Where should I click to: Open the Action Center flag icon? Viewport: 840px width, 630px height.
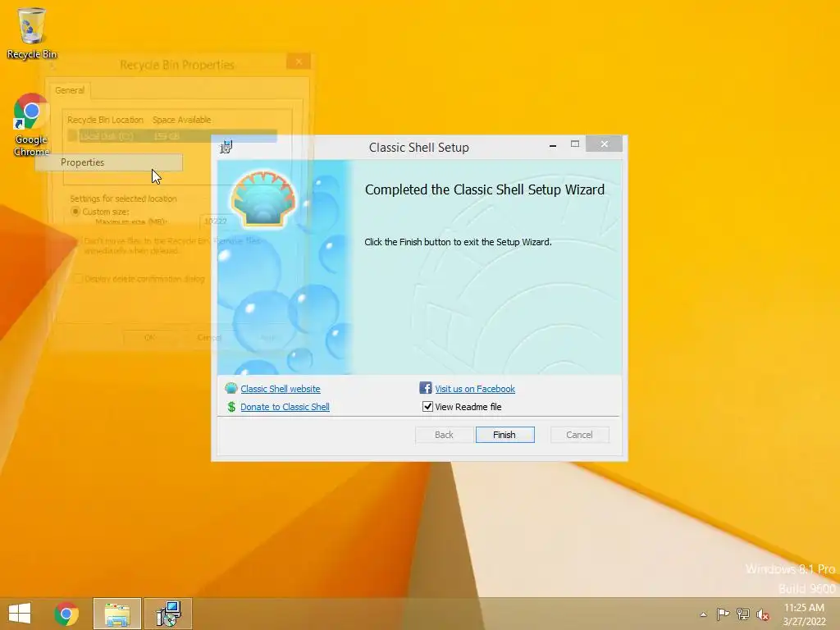click(723, 614)
